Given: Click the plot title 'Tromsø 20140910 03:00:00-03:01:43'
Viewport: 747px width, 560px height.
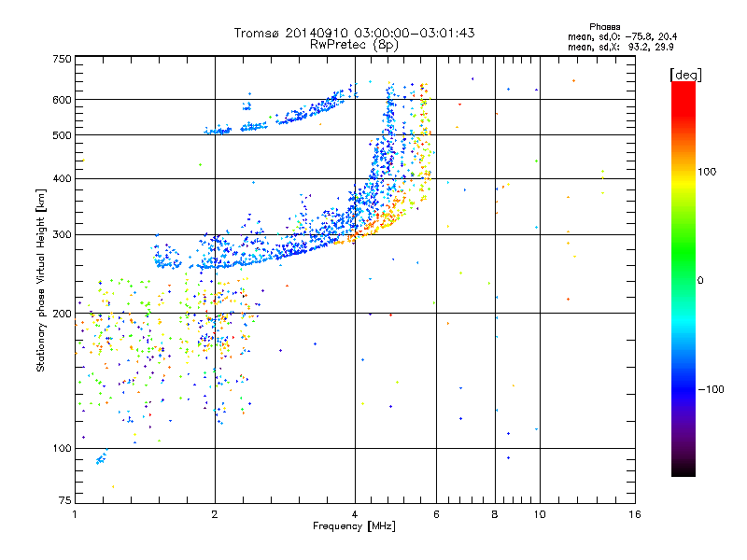Looking at the screenshot, I should pyautogui.click(x=355, y=33).
